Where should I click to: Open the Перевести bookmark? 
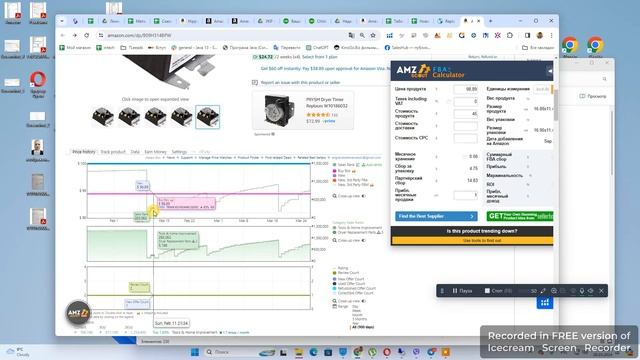[287, 48]
